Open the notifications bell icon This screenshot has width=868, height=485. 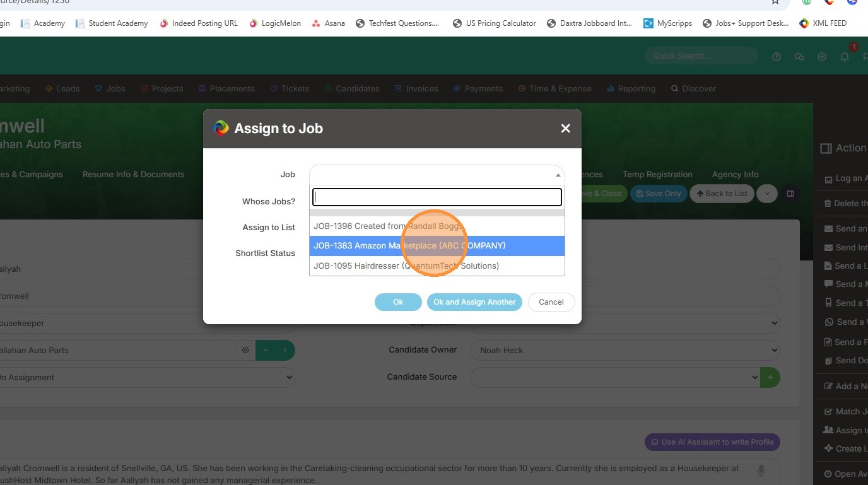tap(845, 57)
